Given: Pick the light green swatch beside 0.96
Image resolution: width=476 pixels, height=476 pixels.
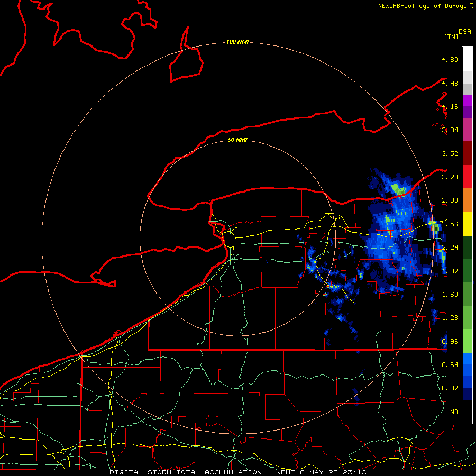Looking at the screenshot, I should point(467,341).
